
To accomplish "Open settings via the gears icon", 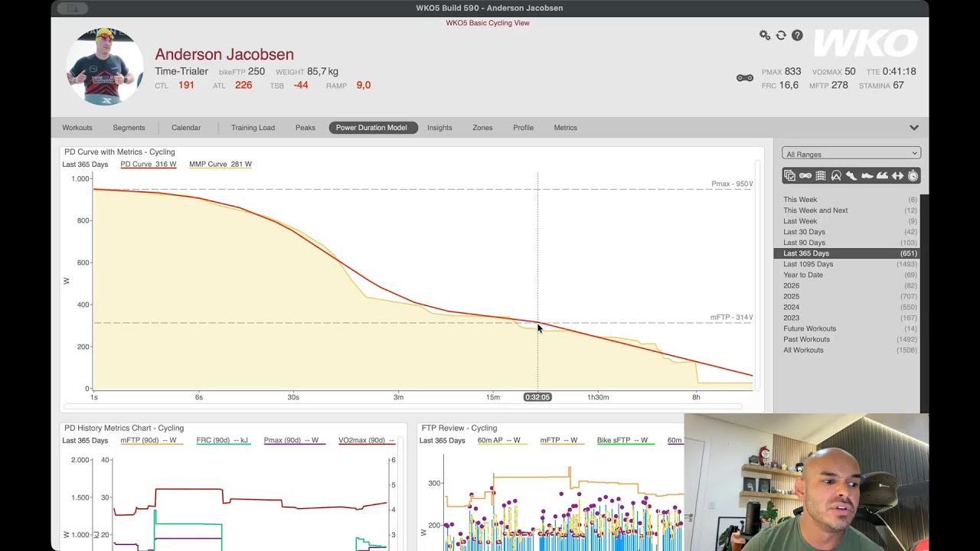I will tap(764, 35).
